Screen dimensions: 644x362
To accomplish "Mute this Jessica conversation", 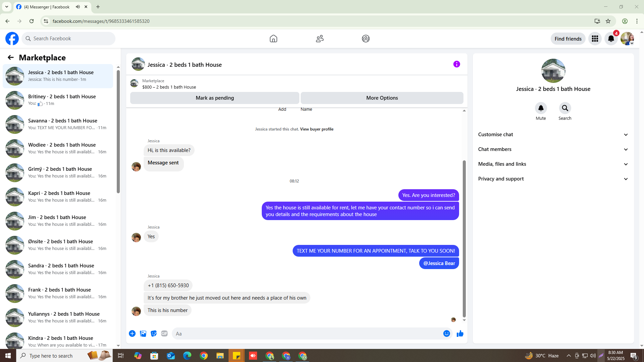I will 541,108.
